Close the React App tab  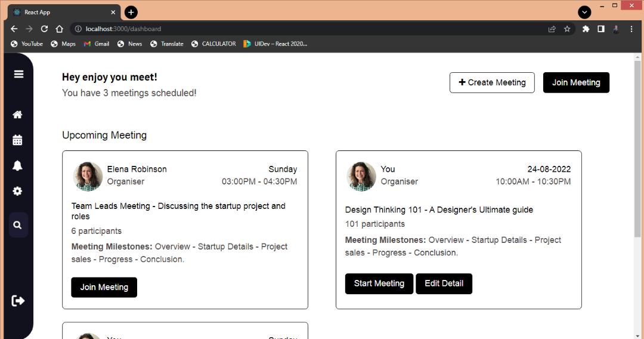pyautogui.click(x=113, y=13)
